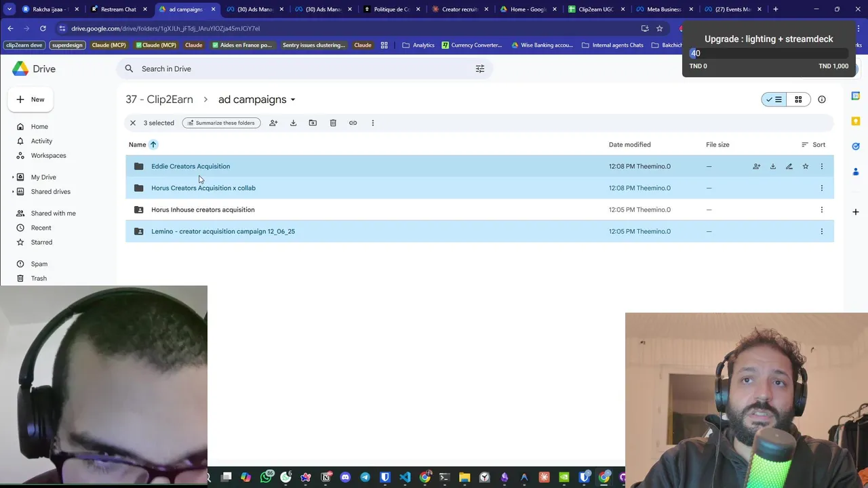Screen dimensions: 868x488
Task: Open a new browser tab
Action: [x=776, y=9]
